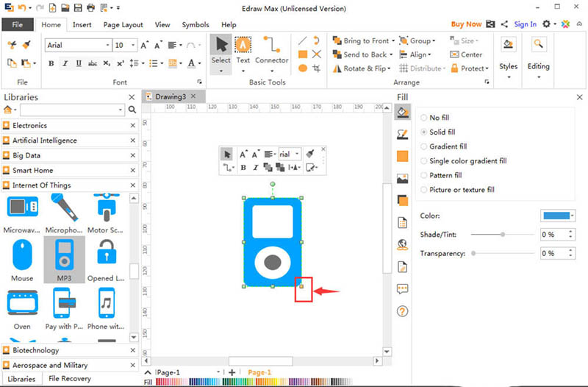Open the help question-mark panel icon
588x387 pixels.
(x=402, y=311)
